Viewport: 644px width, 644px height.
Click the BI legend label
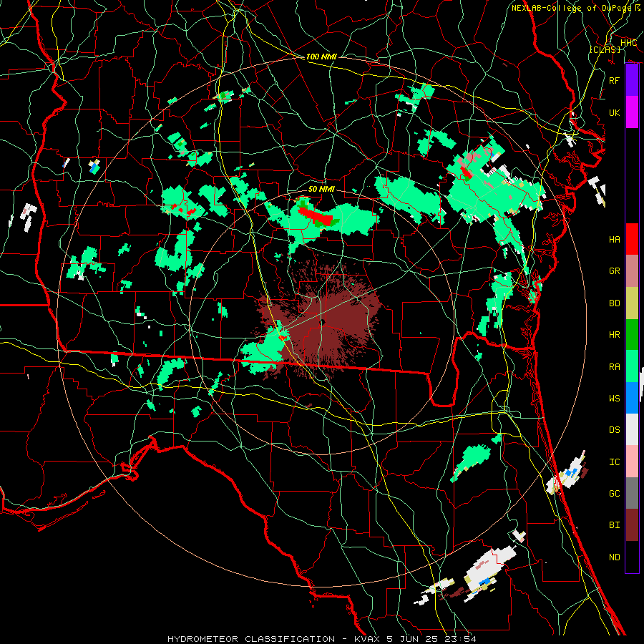point(614,525)
